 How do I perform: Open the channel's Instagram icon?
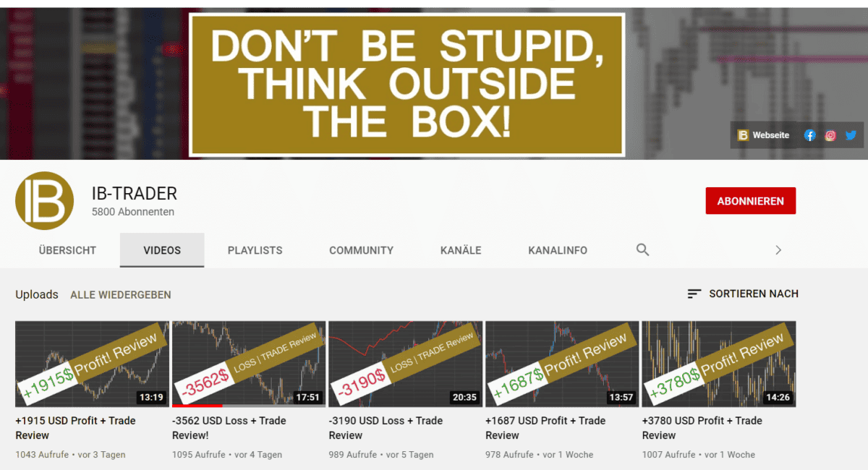(830, 135)
